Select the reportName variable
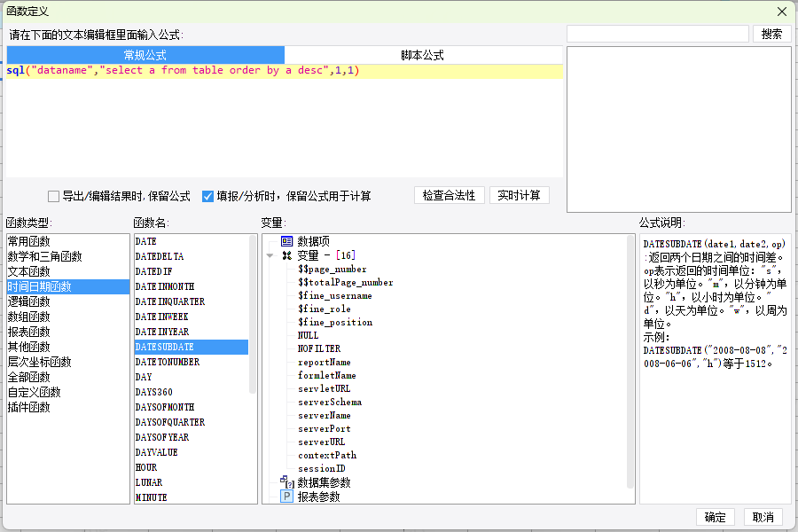 pyautogui.click(x=325, y=362)
